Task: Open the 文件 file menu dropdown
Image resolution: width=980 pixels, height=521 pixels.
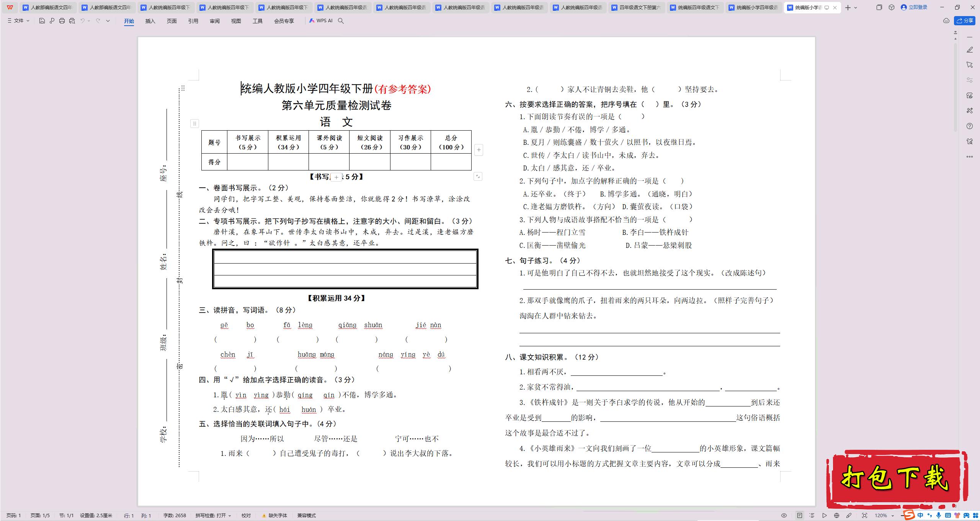Action: 18,21
